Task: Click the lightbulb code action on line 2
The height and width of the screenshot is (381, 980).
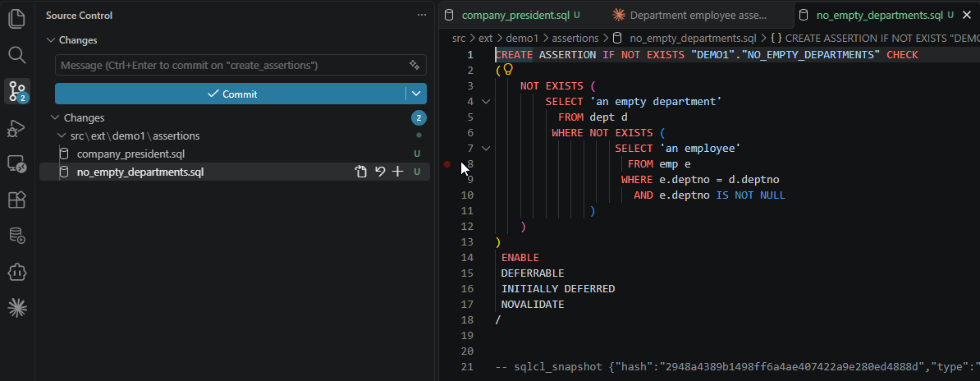Action: coord(507,70)
